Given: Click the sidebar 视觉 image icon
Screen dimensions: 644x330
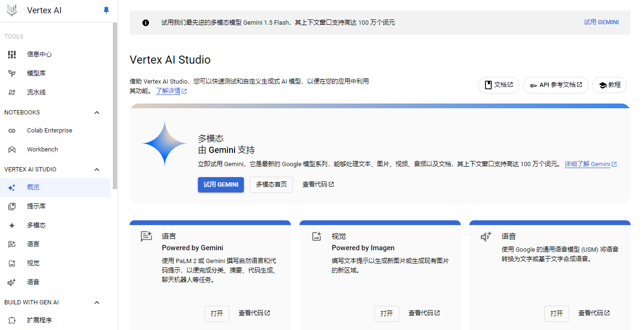Looking at the screenshot, I should 12,264.
